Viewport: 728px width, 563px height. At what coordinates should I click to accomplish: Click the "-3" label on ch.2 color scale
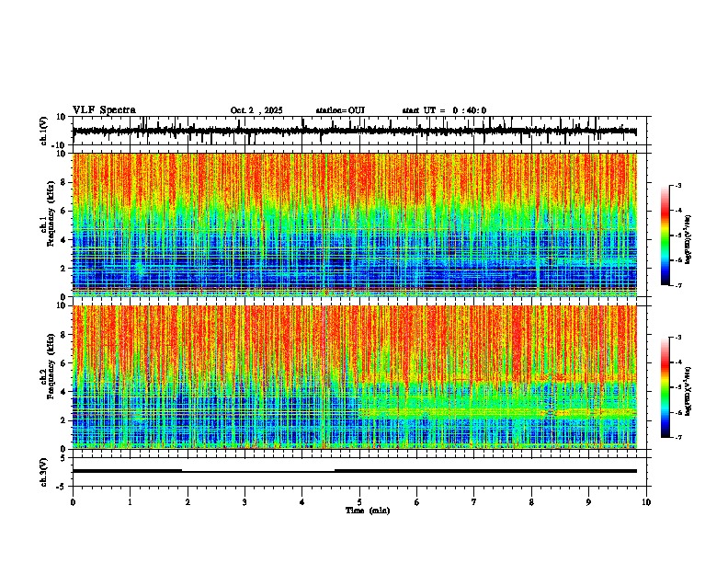click(678, 338)
